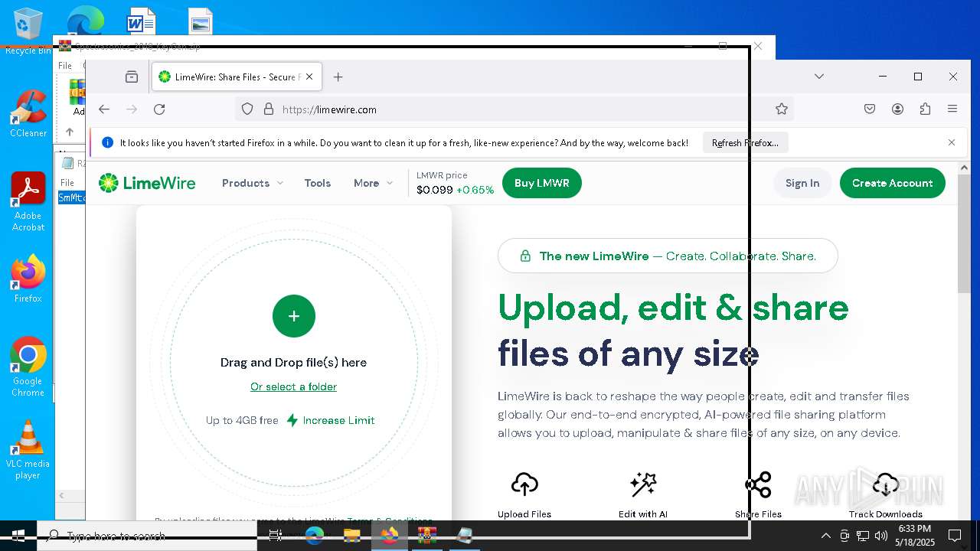Reload the LimeWire page
The width and height of the screenshot is (980, 551).
click(159, 109)
